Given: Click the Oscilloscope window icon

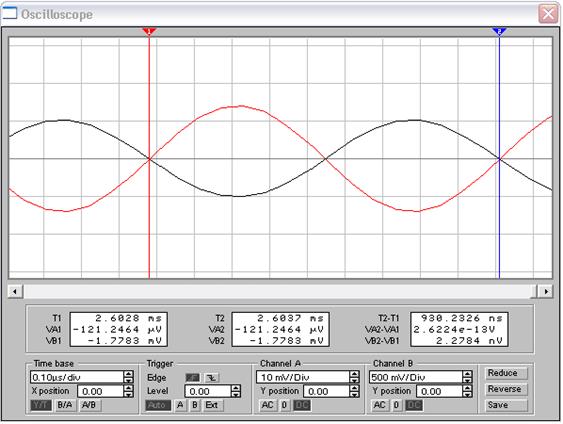Looking at the screenshot, I should [x=10, y=13].
